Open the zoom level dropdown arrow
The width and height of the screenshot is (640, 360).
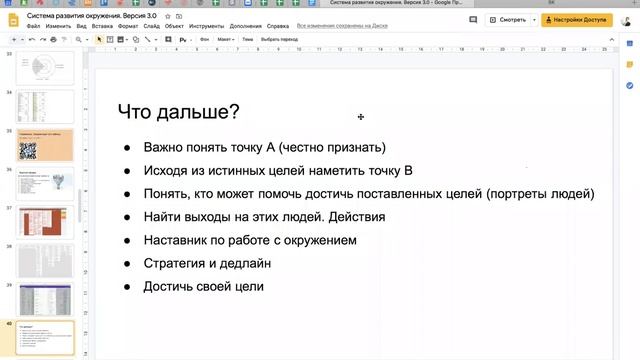point(87,40)
